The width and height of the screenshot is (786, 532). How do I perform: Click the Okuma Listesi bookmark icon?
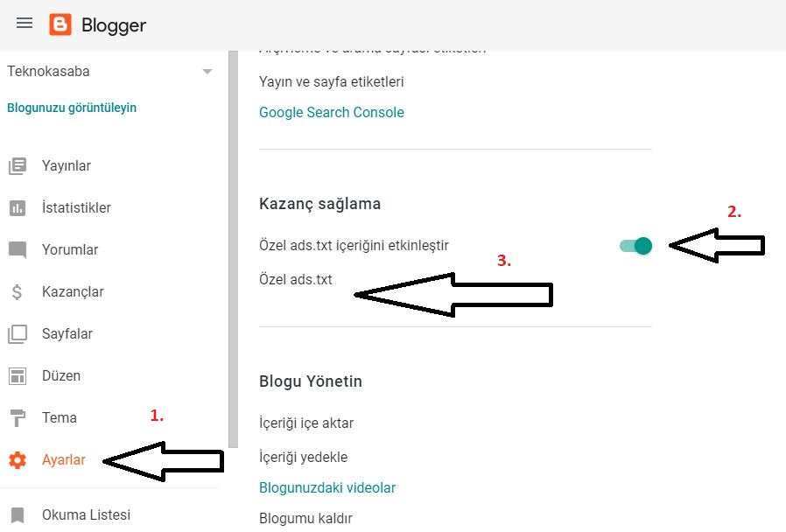tap(18, 515)
